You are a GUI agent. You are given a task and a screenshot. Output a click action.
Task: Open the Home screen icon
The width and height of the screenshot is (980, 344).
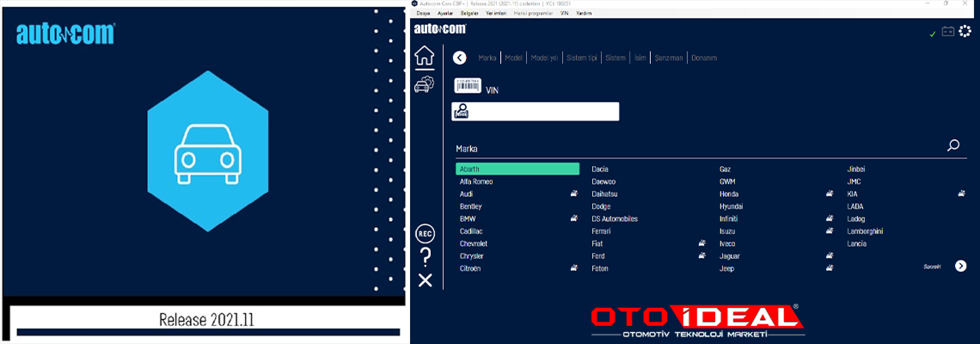(x=424, y=55)
